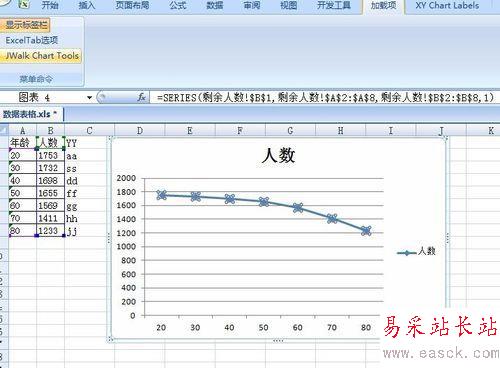Click header cell 人数 in column B
Viewport: 500px width, 368px height.
click(50, 143)
